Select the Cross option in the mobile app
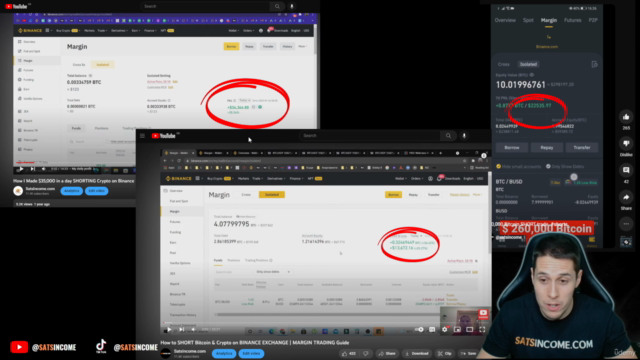Viewport: 640px width, 360px height. coord(504,64)
